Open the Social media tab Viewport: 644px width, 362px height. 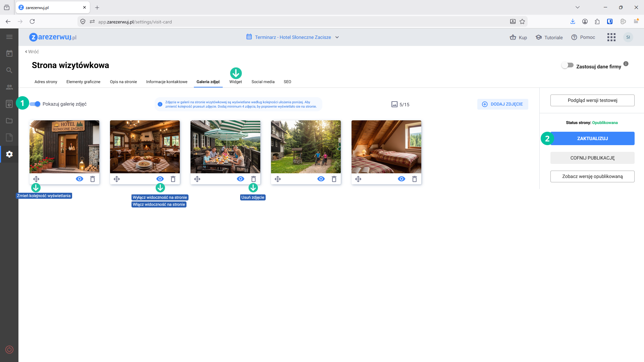(x=263, y=82)
